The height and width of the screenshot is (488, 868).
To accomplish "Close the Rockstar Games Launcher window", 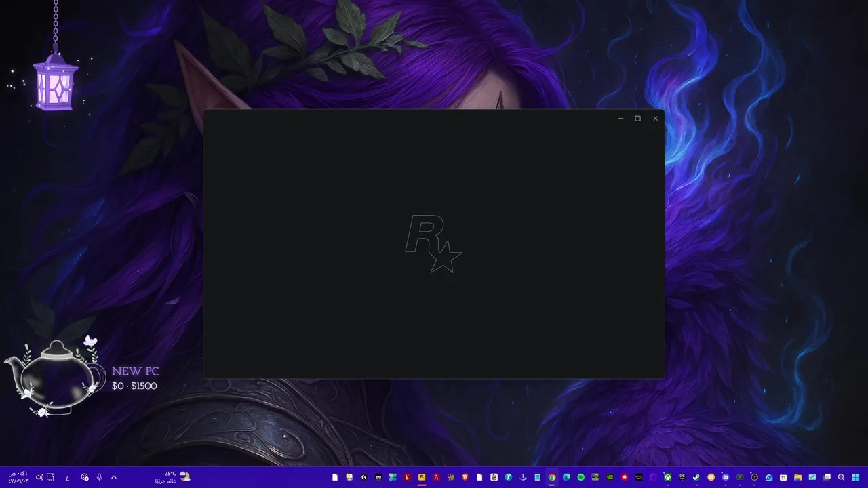I will (x=655, y=119).
